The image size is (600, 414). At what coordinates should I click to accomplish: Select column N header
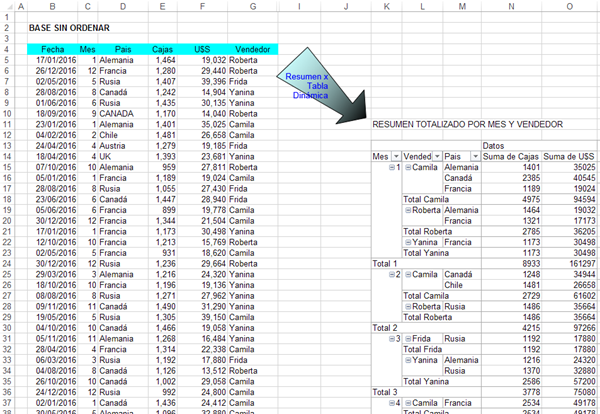pyautogui.click(x=512, y=6)
